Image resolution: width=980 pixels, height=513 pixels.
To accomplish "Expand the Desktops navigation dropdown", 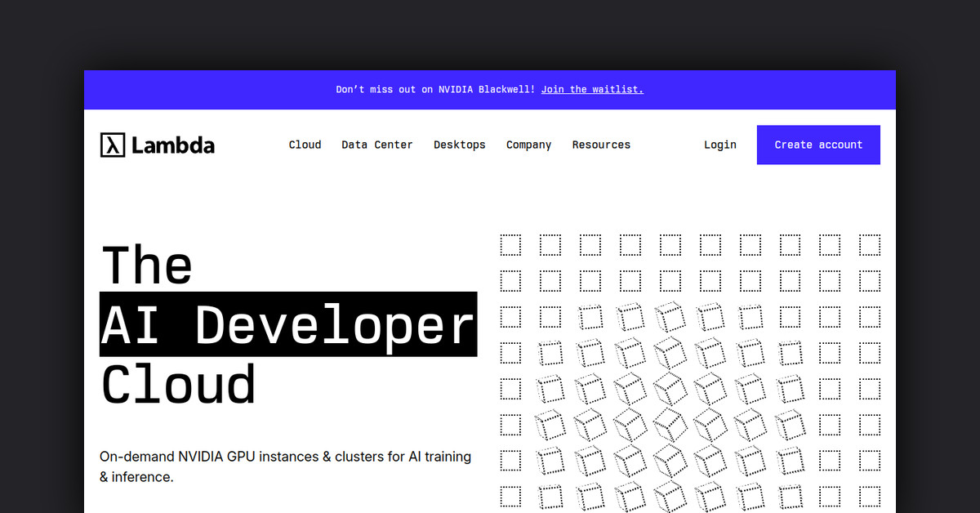I will point(459,145).
